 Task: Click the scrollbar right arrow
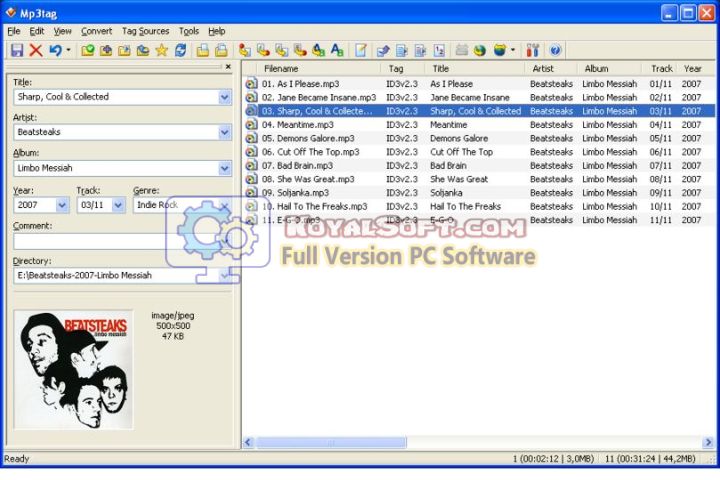(x=708, y=442)
